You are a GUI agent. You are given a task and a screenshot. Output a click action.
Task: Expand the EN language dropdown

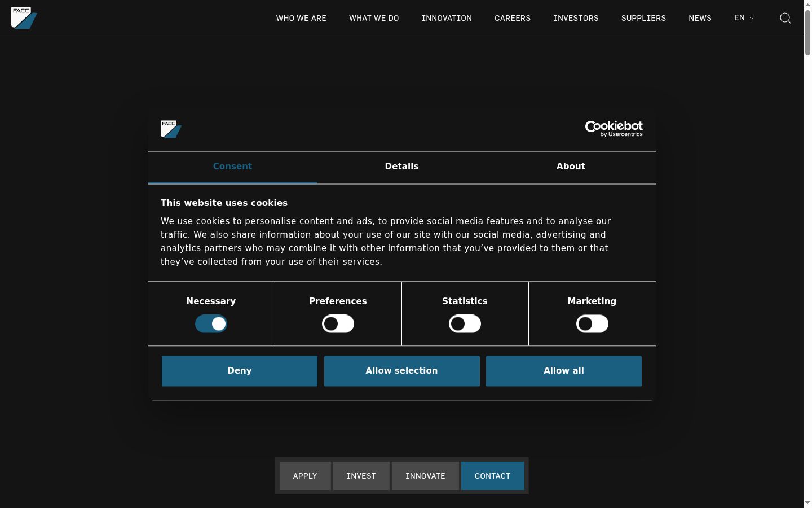pos(744,18)
